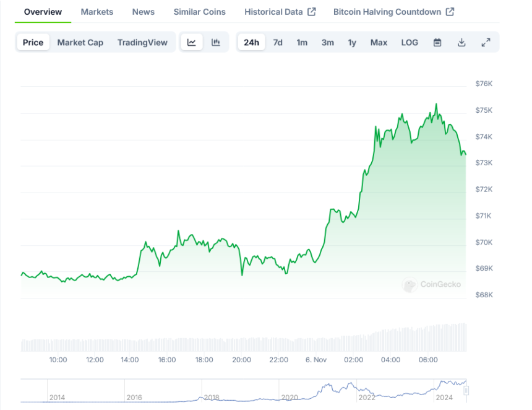The width and height of the screenshot is (532, 410).
Task: Set time range to 7d
Action: (278, 43)
